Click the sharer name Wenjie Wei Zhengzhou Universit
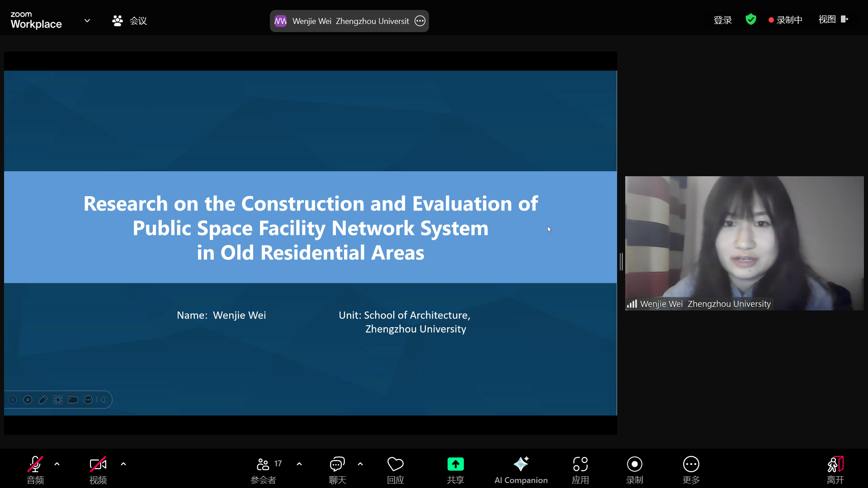 (x=350, y=21)
